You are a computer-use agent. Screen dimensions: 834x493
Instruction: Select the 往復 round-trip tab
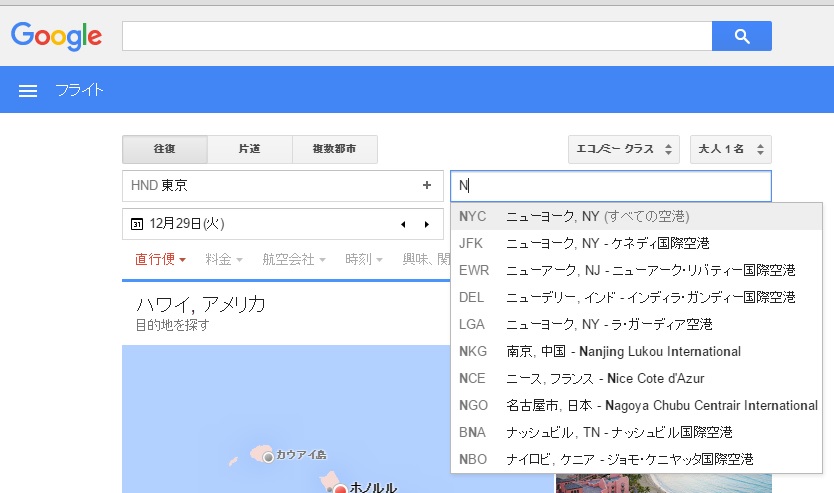165,149
